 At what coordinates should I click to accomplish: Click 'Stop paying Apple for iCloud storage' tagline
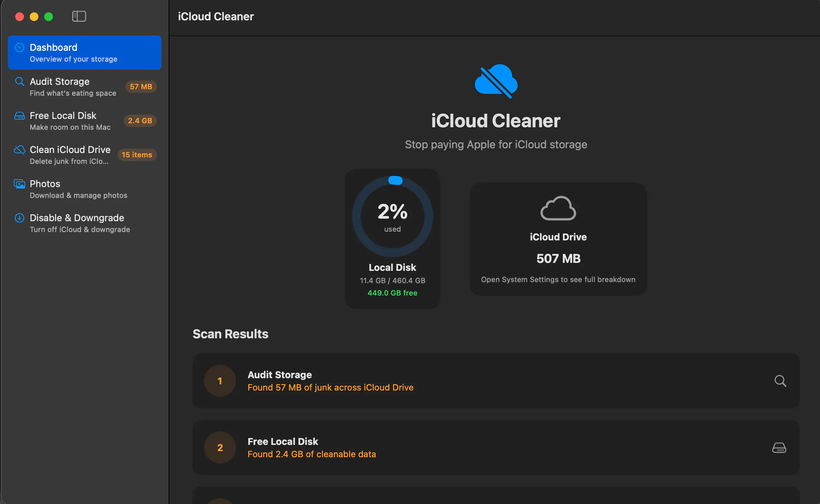[496, 145]
